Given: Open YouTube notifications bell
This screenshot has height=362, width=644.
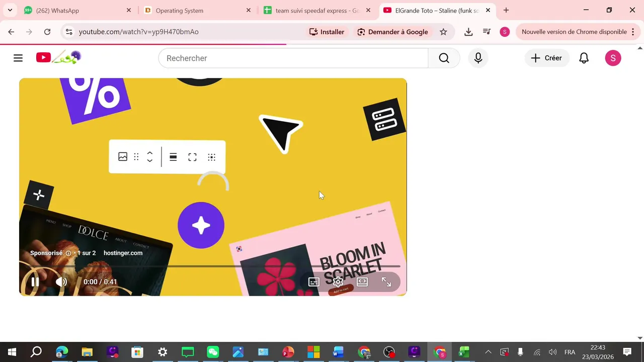Looking at the screenshot, I should click(584, 58).
